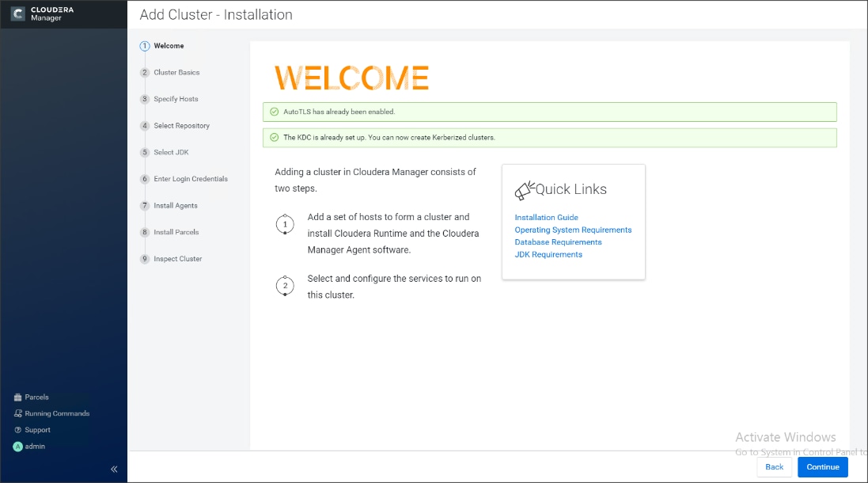Click 'Adding a cluster in Cloudera Manager' text
Viewport: 868px width, 483px height.
(x=375, y=180)
